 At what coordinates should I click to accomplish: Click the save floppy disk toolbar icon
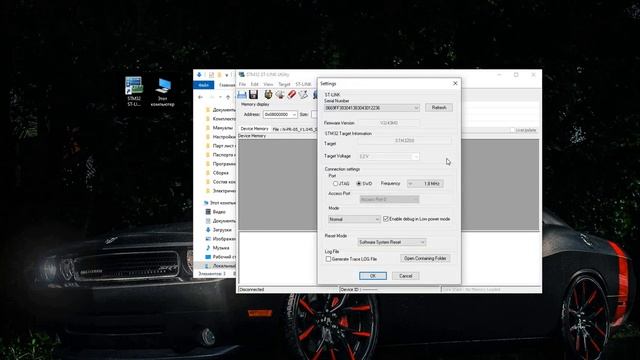(253, 95)
